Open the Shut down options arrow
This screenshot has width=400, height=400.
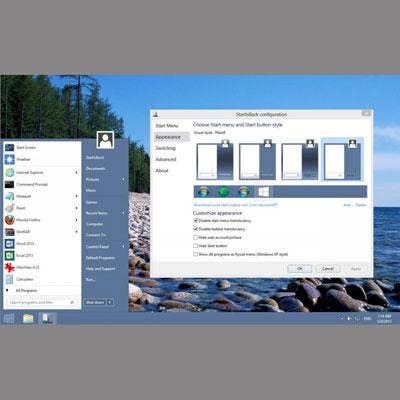110,303
